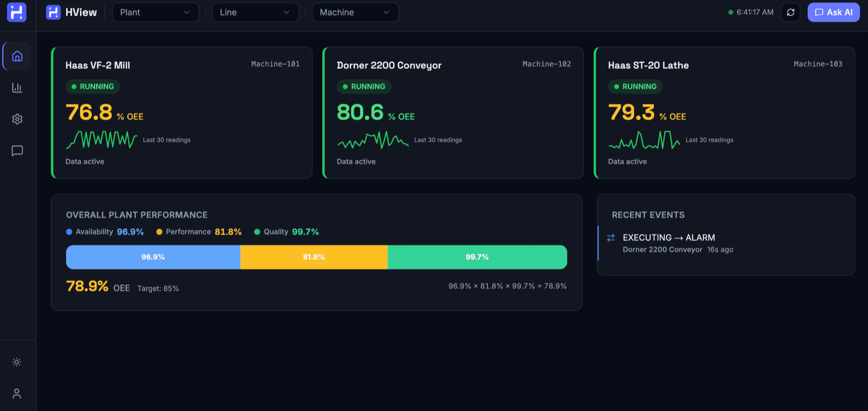This screenshot has height=411, width=868.
Task: Click the green Quality legend dot
Action: (x=257, y=232)
